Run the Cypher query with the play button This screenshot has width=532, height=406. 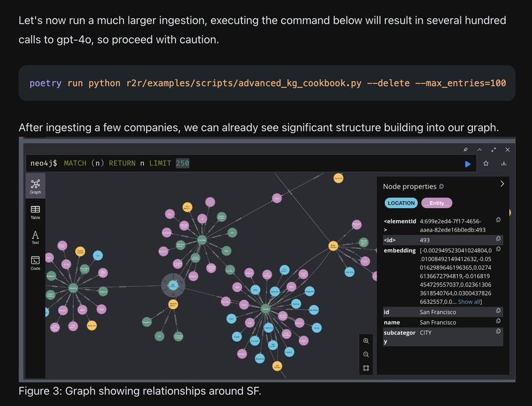468,164
